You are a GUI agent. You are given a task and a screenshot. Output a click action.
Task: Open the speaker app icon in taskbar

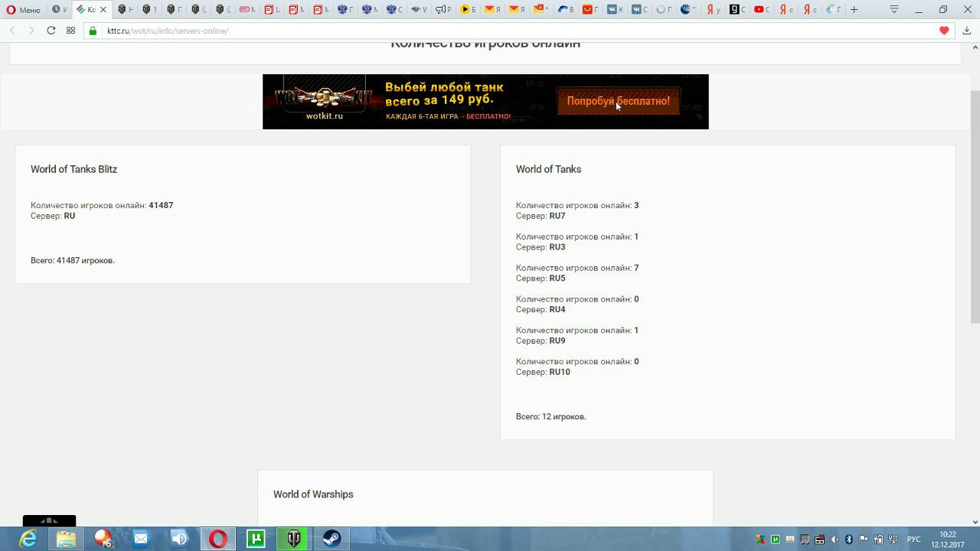tap(179, 539)
